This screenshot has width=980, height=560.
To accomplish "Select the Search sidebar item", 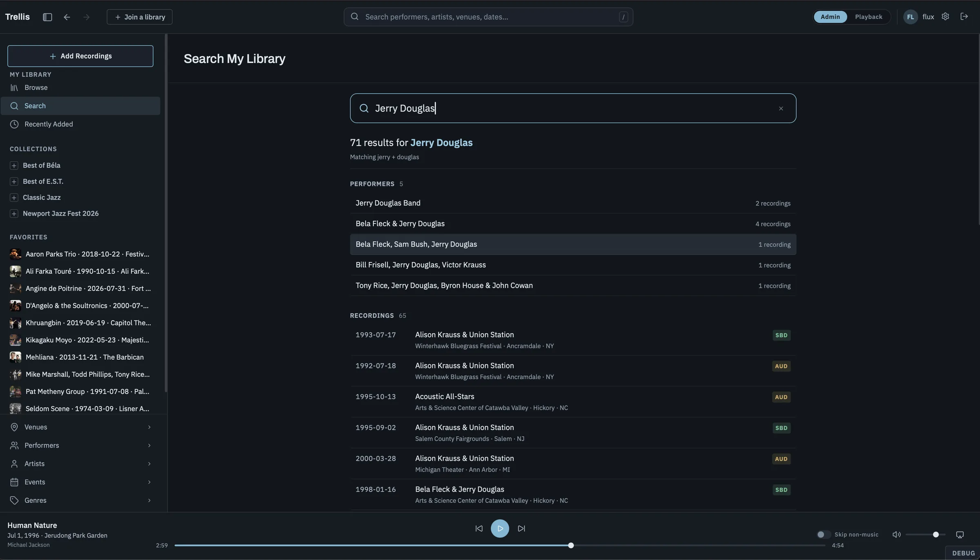I will pos(80,106).
